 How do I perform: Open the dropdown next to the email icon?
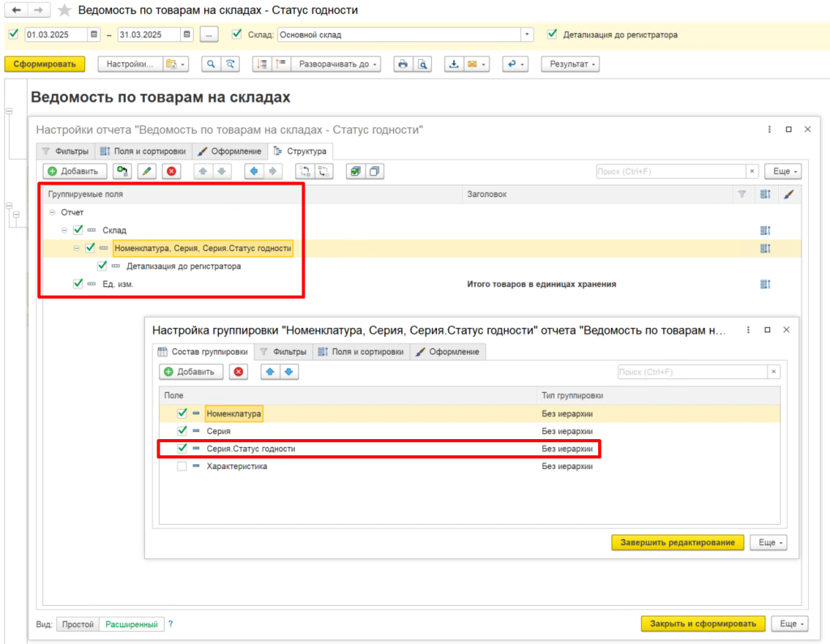coord(484,65)
